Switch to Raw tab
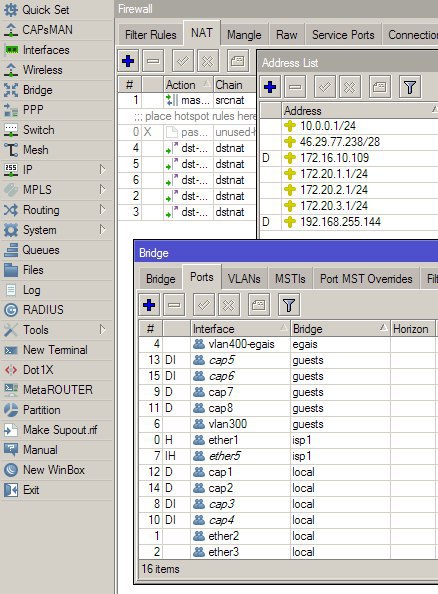Image resolution: width=438 pixels, height=594 pixels. click(x=287, y=35)
